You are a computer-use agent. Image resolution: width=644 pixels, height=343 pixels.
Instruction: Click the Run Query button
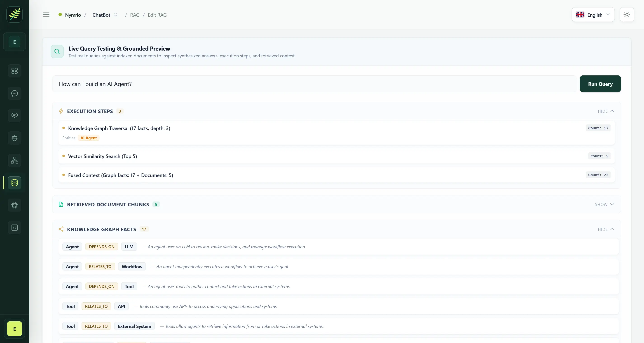point(600,84)
